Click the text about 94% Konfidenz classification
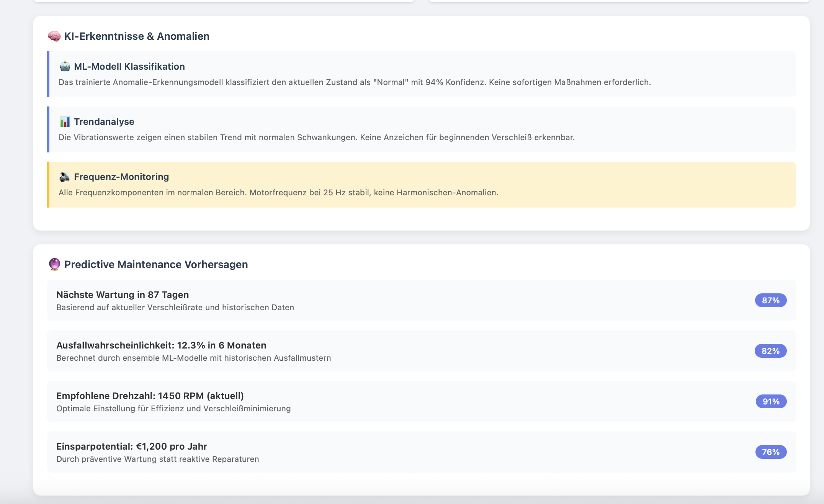This screenshot has width=824, height=504. (355, 82)
